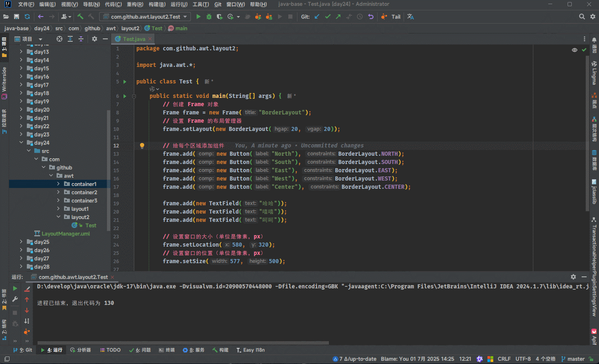Click the yellow lightbulb intention icon
The width and height of the screenshot is (599, 364).
(142, 145)
